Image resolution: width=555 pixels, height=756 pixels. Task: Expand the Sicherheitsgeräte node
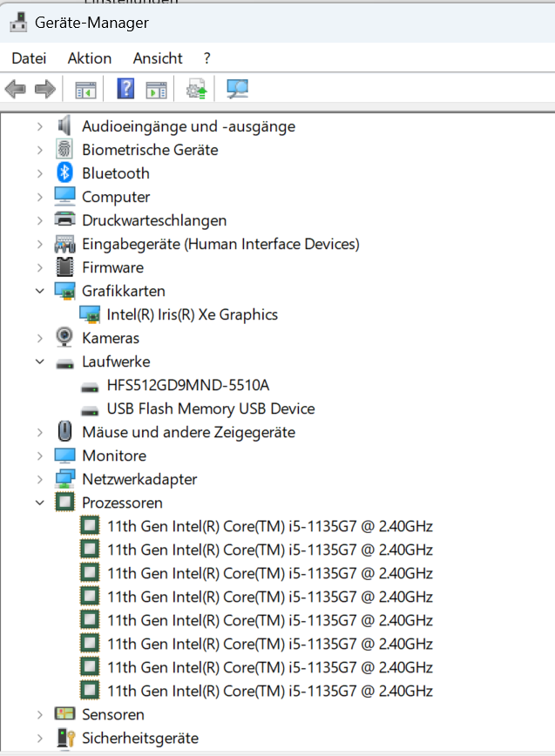pos(40,739)
